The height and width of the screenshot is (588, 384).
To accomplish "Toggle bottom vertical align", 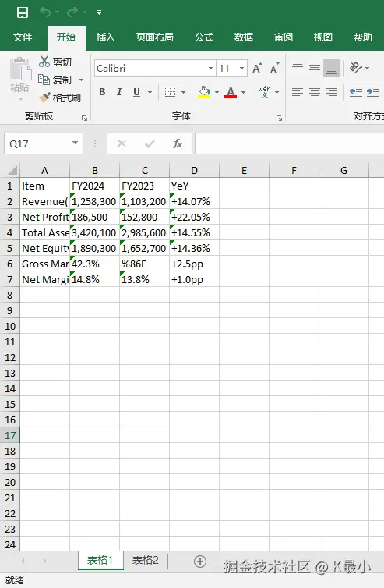I will coord(332,68).
